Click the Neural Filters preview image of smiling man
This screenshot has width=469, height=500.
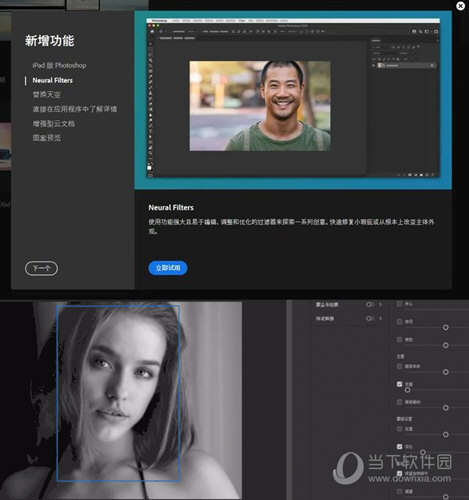pyautogui.click(x=260, y=106)
